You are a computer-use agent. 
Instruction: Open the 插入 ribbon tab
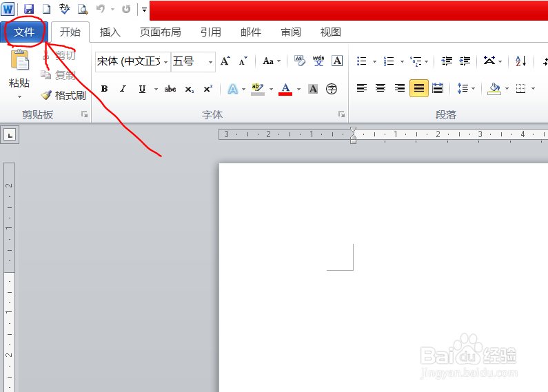(110, 32)
